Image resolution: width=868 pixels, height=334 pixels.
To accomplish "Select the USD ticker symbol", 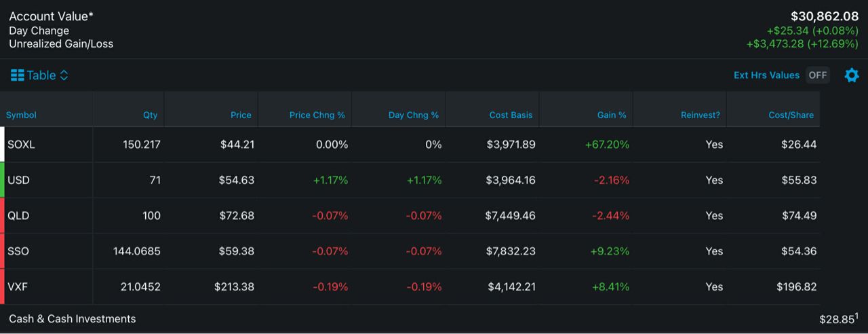I will coord(18,181).
